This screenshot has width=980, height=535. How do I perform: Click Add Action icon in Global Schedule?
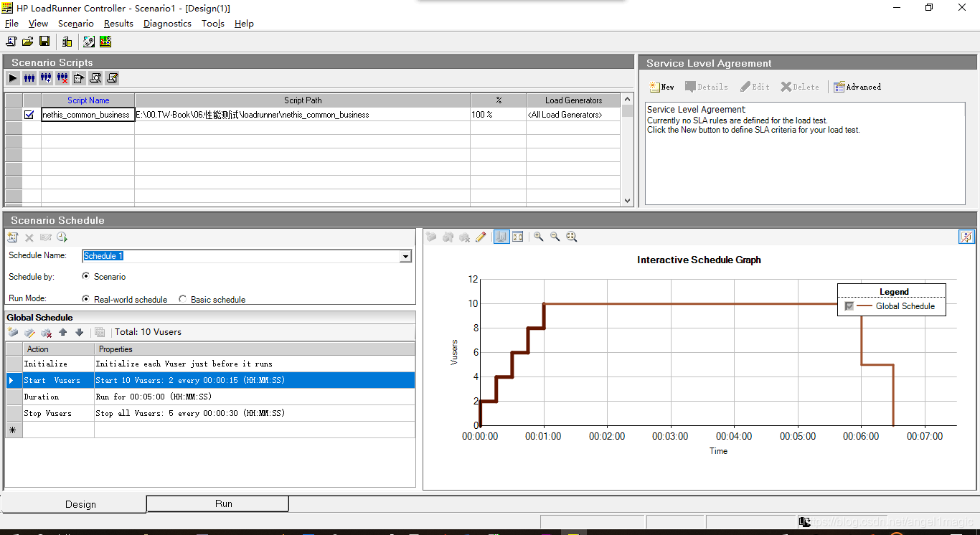[13, 332]
